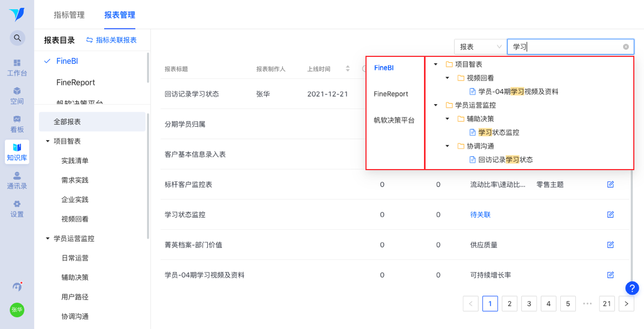Go to page 2
The height and width of the screenshot is (329, 644).
click(x=509, y=304)
